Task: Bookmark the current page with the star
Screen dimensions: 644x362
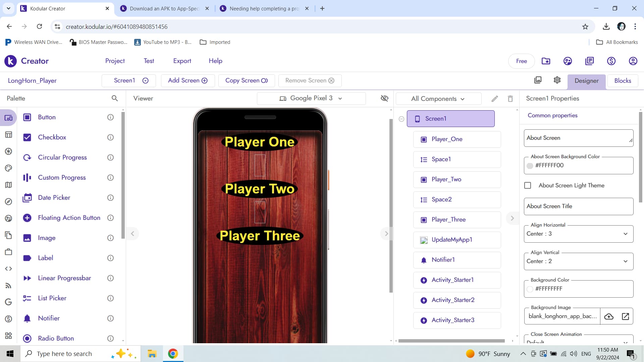Action: 585,26
